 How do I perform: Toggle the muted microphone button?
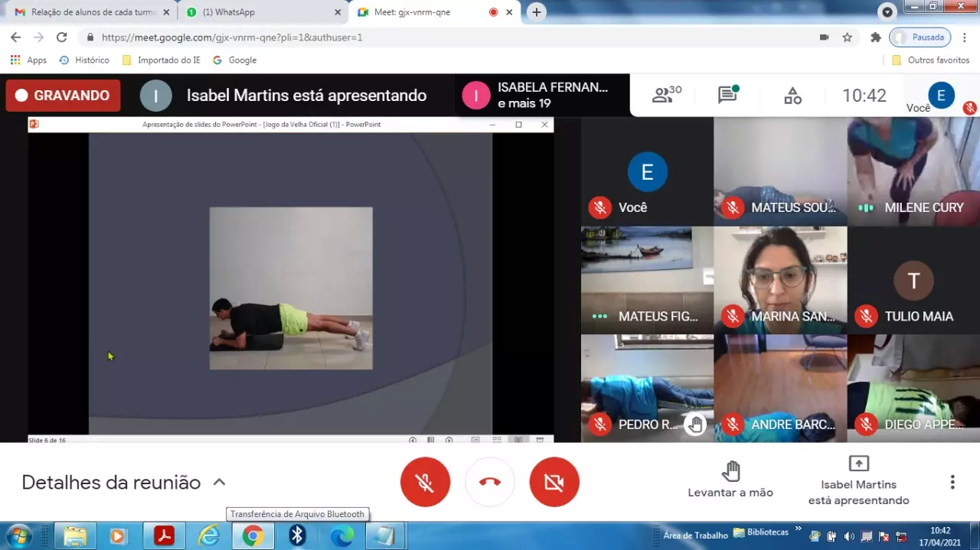425,482
